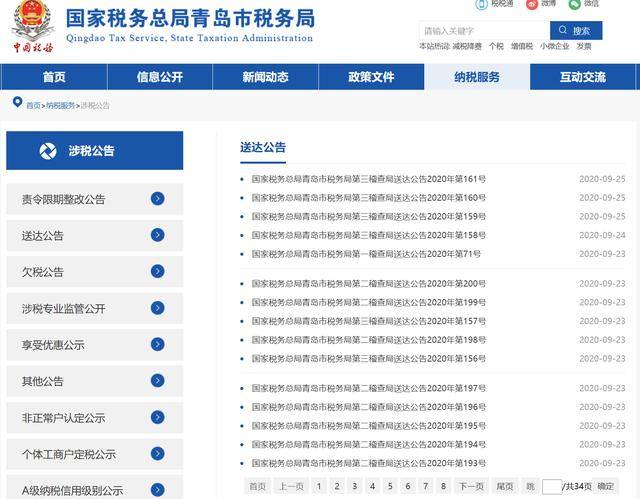
Task: Click the blue 搜索 search button
Action: tap(576, 31)
